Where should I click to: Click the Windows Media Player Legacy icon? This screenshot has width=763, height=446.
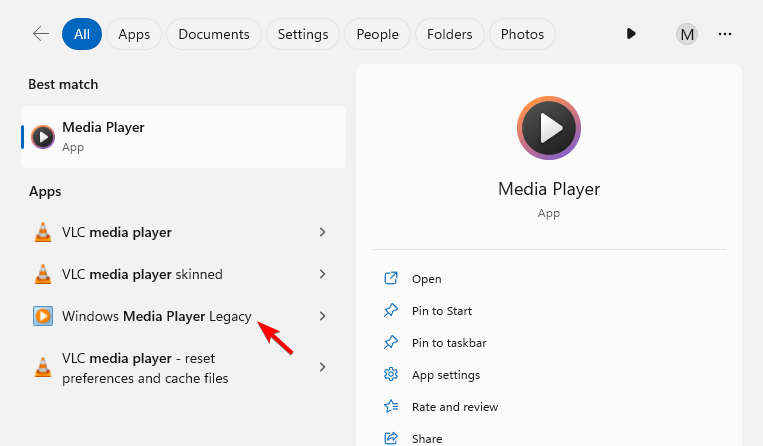43,316
